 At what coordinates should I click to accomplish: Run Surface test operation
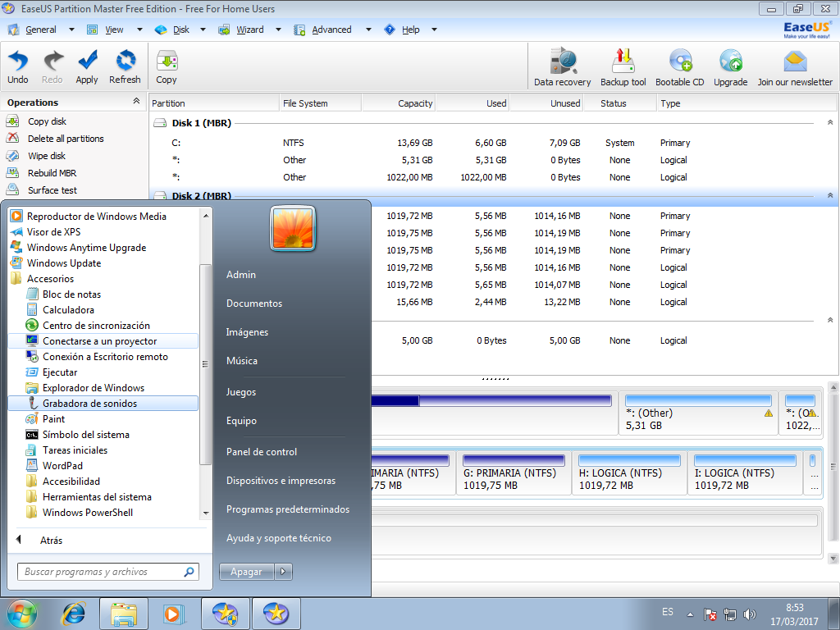[52, 190]
